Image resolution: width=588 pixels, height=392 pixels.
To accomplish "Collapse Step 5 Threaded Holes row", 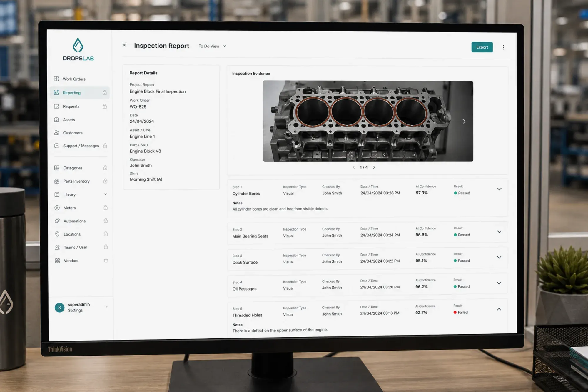I will (x=499, y=309).
